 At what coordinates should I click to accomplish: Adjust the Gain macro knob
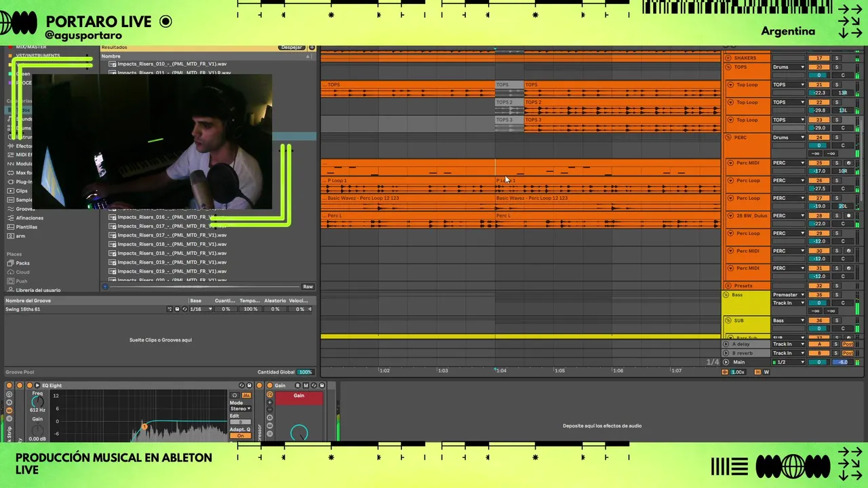click(299, 432)
